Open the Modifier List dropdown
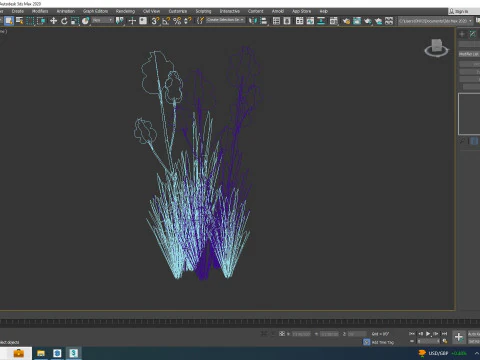The width and height of the screenshot is (480, 360). click(469, 54)
